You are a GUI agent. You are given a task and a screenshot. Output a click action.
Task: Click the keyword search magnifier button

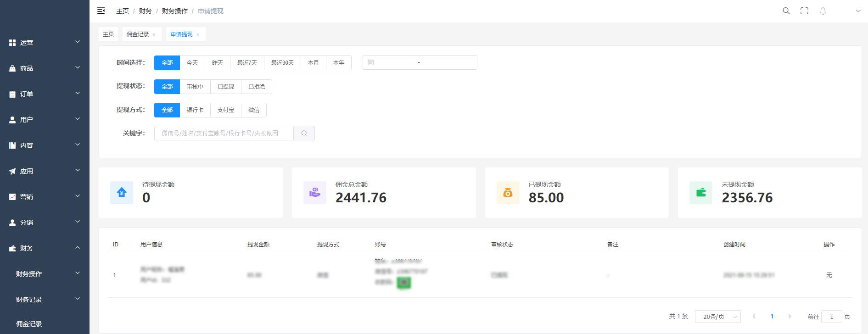click(x=304, y=133)
